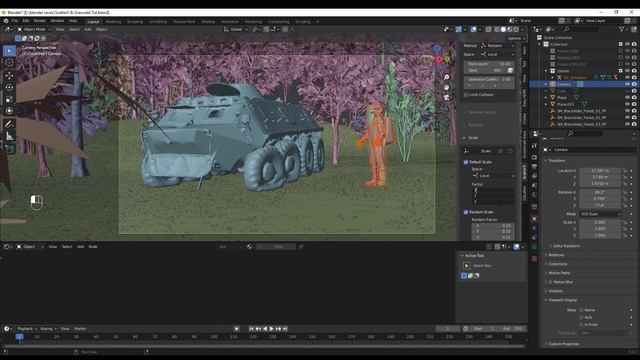The height and width of the screenshot is (360, 640).
Task: Open timeline Playback menu
Action: (x=26, y=329)
